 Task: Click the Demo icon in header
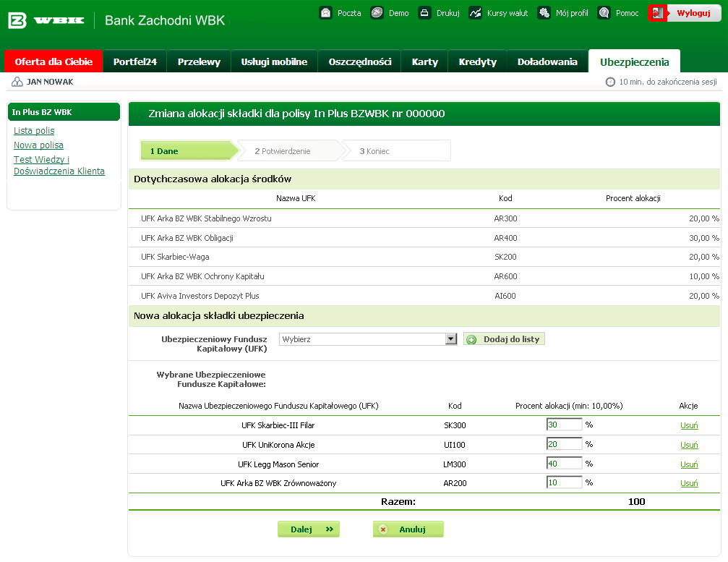pos(377,12)
